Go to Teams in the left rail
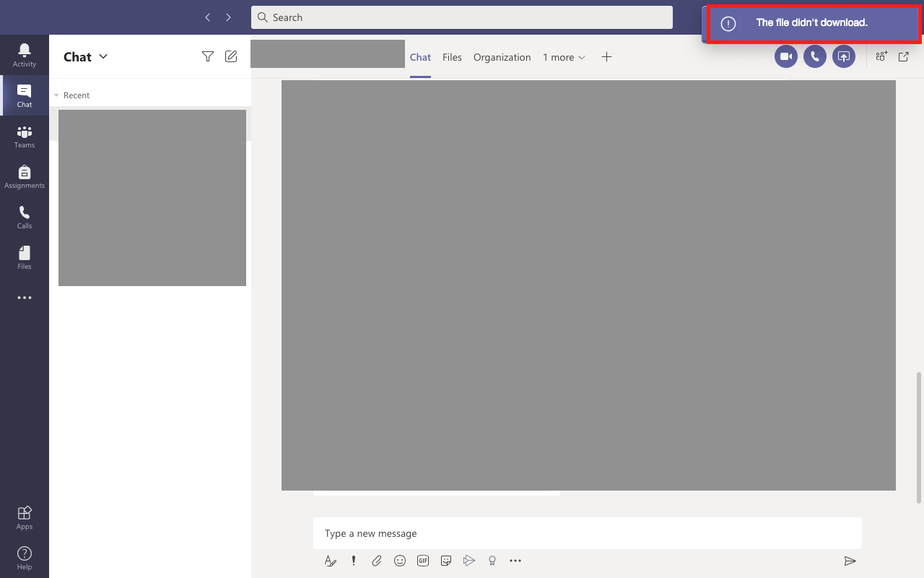This screenshot has width=924, height=578. [x=25, y=136]
